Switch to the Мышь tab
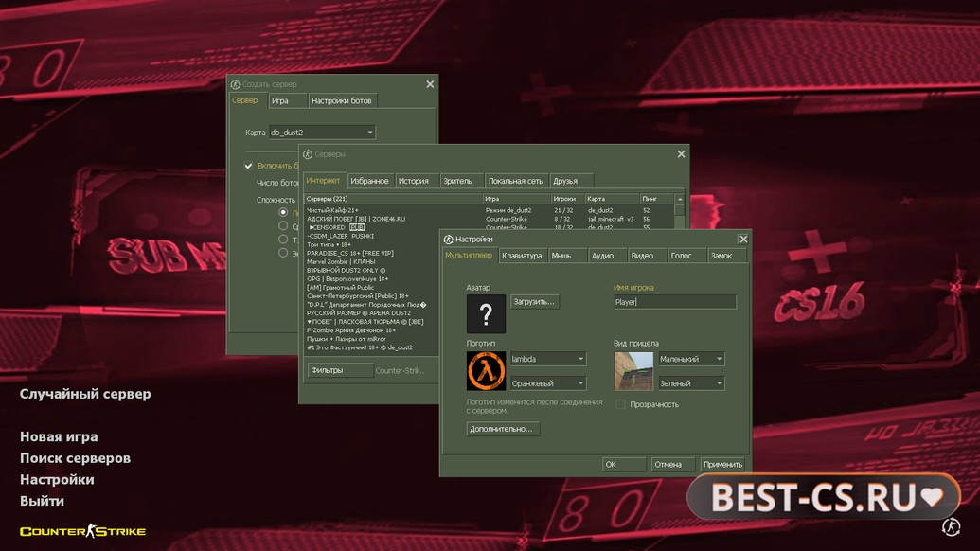 [566, 256]
